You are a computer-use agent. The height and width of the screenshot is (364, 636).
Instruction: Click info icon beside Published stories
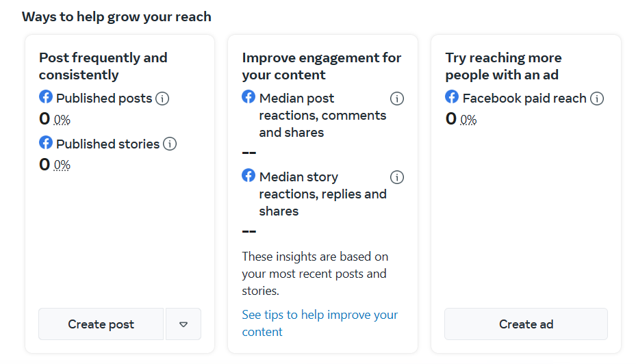170,144
